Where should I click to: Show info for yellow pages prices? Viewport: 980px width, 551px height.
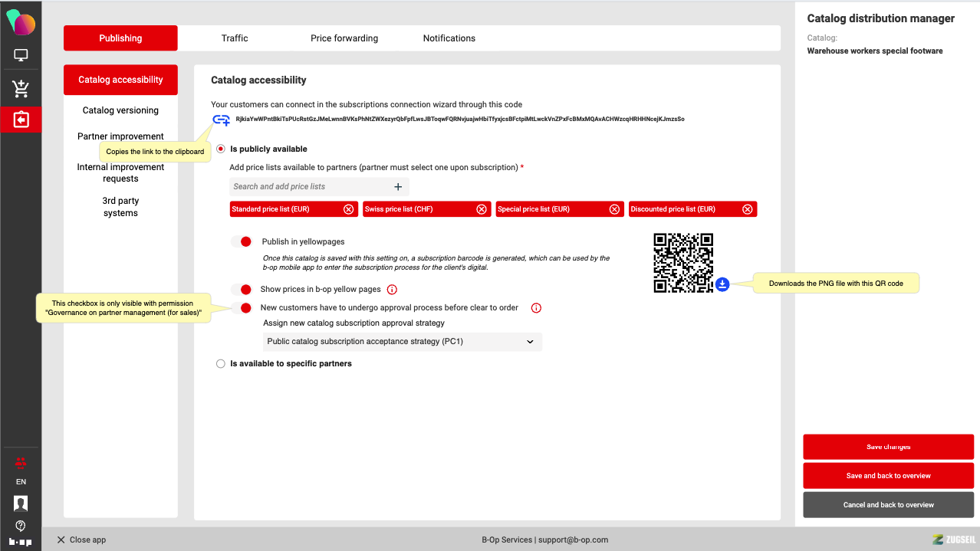(392, 290)
